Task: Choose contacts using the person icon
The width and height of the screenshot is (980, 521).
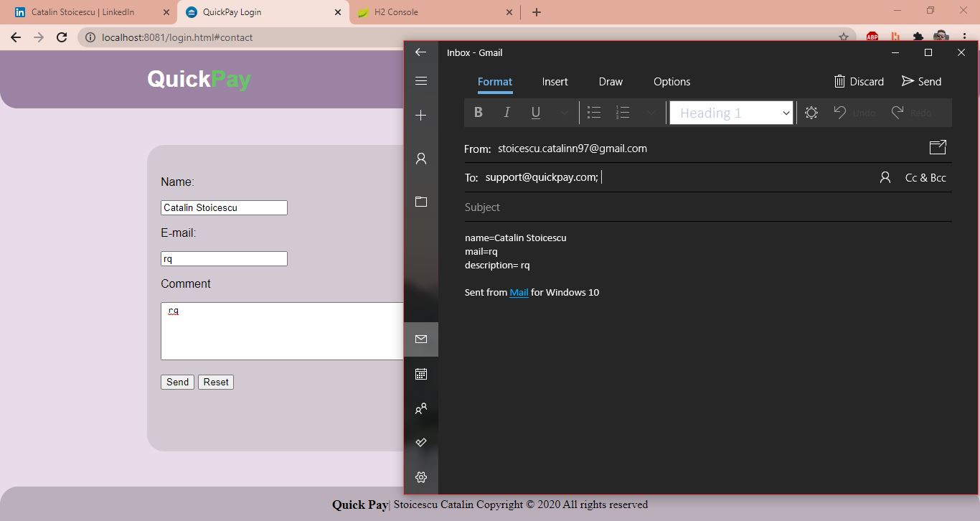Action: [885, 177]
